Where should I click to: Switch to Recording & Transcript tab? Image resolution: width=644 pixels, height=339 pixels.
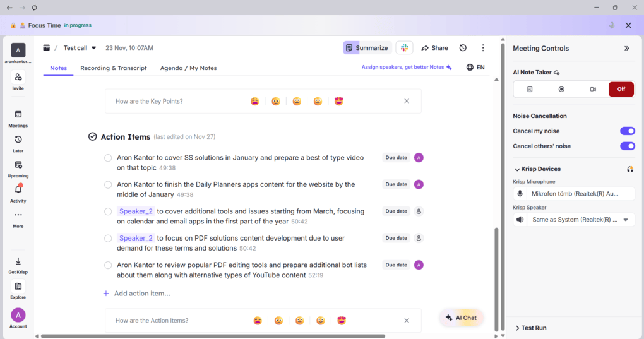coord(114,68)
